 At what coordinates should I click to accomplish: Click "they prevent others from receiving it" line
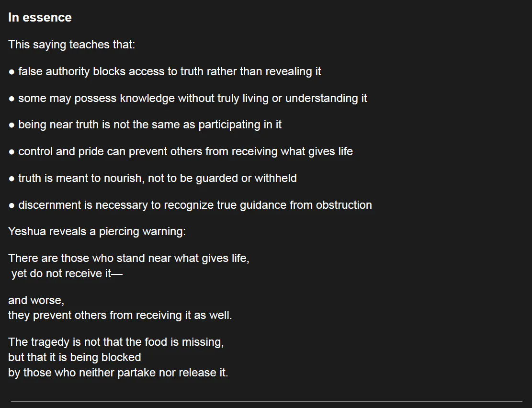click(120, 316)
